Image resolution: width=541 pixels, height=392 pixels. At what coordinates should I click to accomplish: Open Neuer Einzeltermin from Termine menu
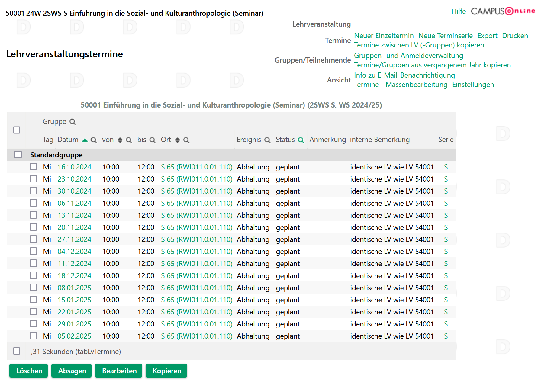coord(384,36)
